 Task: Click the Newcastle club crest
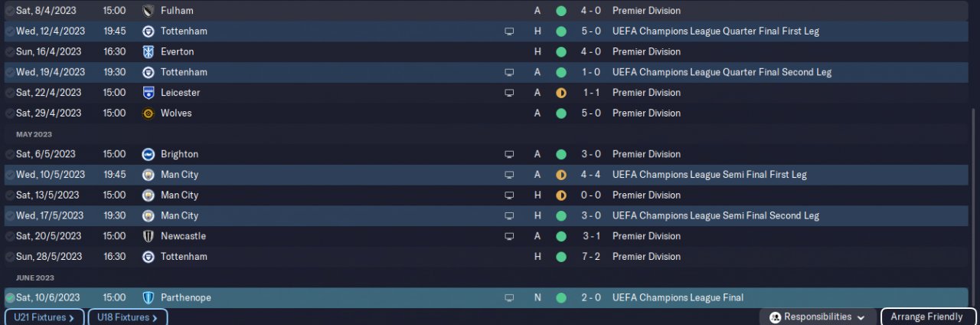point(149,236)
